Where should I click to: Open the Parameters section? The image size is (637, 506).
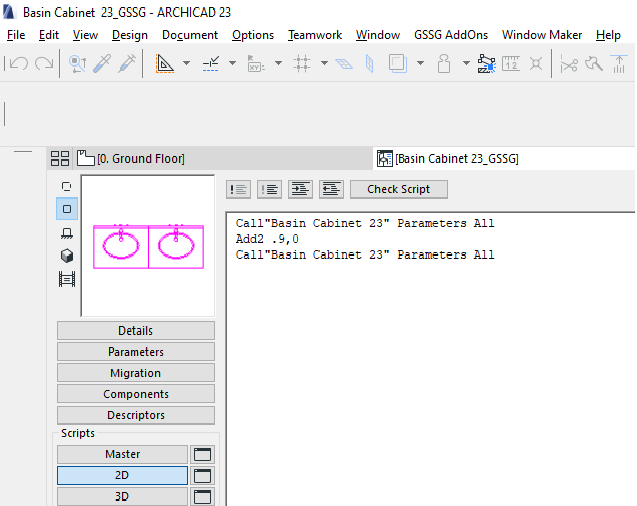pos(136,352)
